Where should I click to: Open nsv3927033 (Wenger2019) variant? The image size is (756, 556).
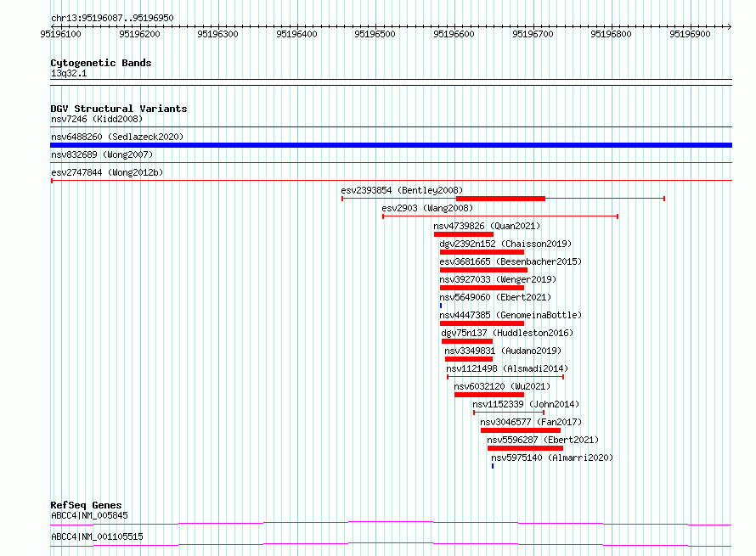coord(498,279)
